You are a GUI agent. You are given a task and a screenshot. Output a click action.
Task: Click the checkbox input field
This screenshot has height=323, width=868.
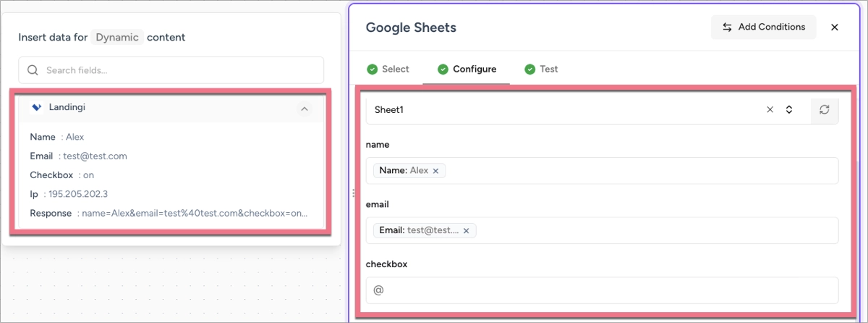point(602,290)
